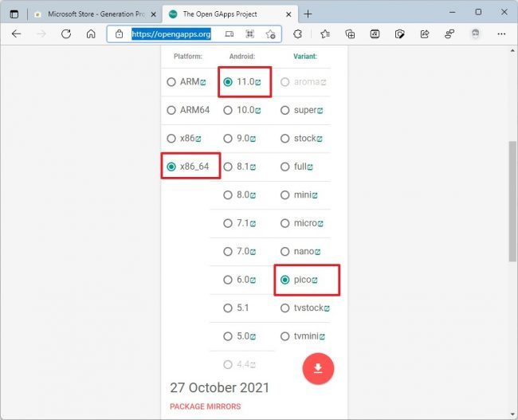518x420 pixels.
Task: Open a new browser tab
Action: (308, 14)
